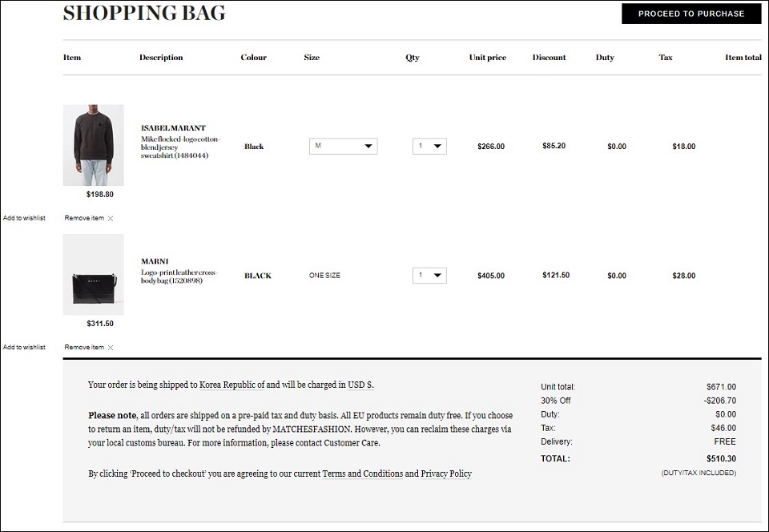769x532 pixels.
Task: Click the ISABEL MARANT brand name
Action: point(173,128)
